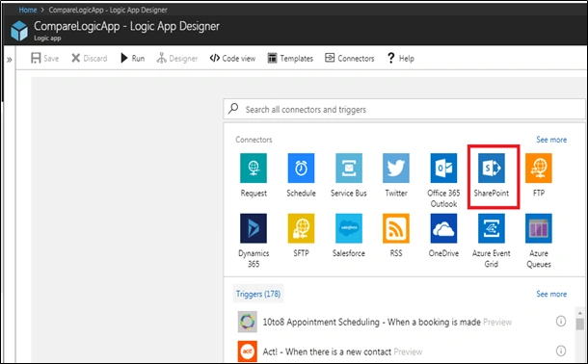Select the Triggers (178) tab
Screen dimensions: 588x364
coord(258,294)
